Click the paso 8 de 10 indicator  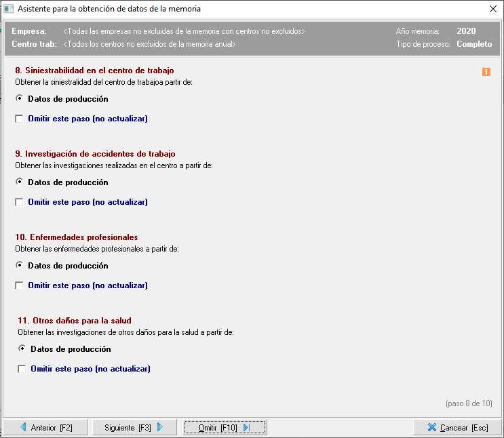coord(469,403)
